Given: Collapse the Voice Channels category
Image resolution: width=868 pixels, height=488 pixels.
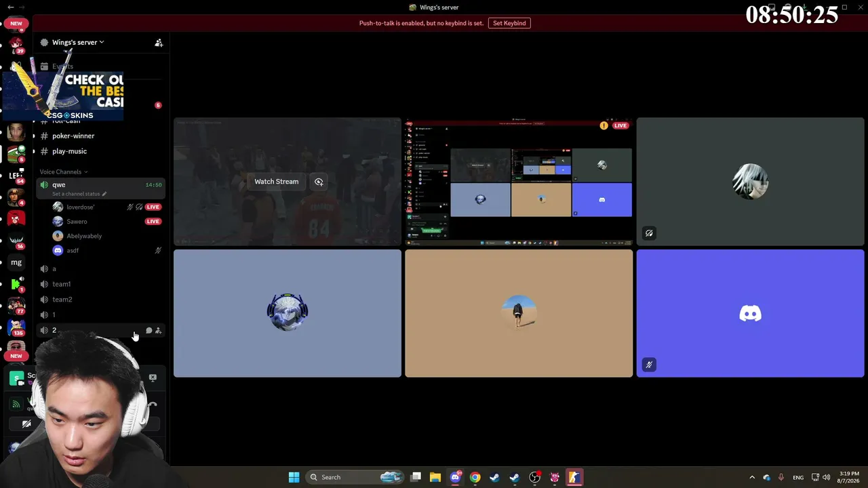Looking at the screenshot, I should pos(64,172).
